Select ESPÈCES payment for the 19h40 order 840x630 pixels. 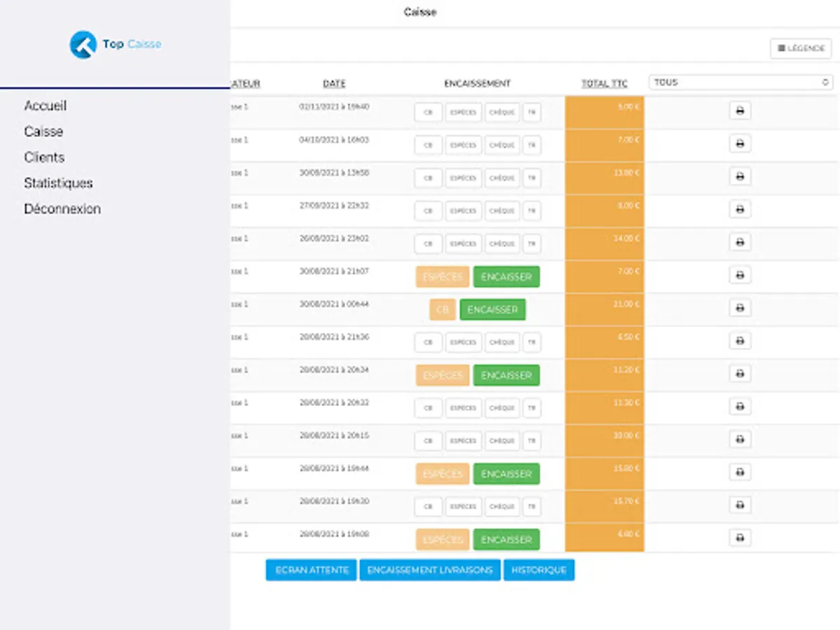pyautogui.click(x=463, y=113)
